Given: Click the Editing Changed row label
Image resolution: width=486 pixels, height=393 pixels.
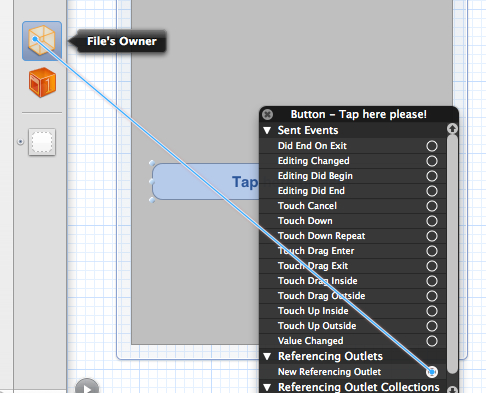Looking at the screenshot, I should pos(314,161).
